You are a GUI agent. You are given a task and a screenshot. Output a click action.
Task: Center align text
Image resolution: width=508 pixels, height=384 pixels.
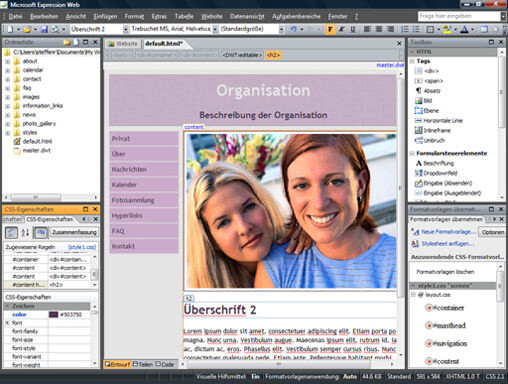tap(379, 29)
